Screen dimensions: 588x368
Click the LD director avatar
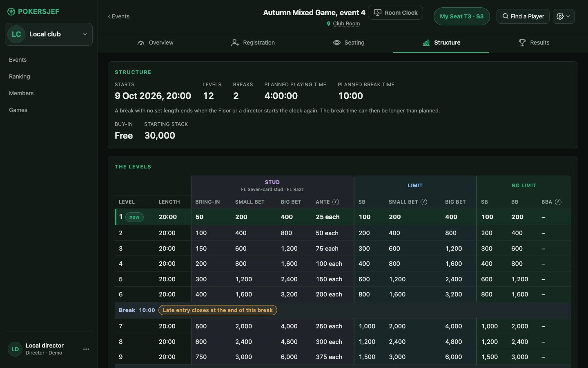(15, 349)
